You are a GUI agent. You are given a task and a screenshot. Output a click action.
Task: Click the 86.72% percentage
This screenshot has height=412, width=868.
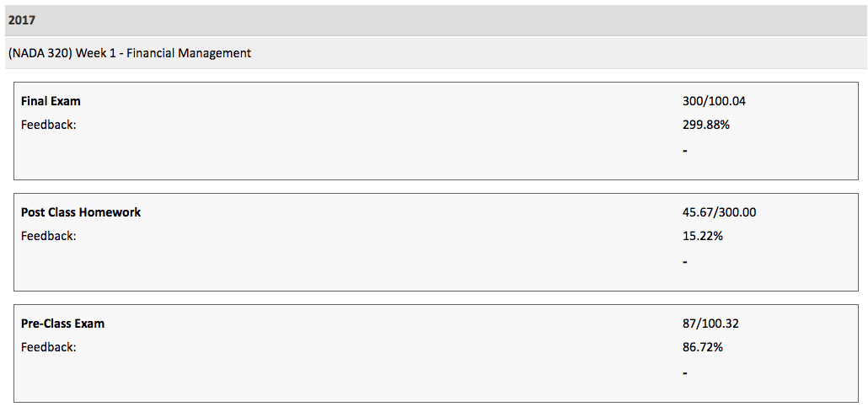(702, 347)
